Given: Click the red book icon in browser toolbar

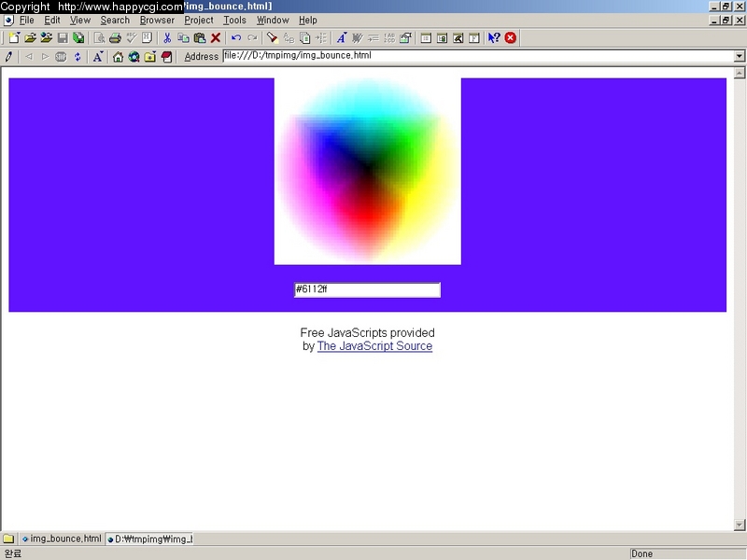Looking at the screenshot, I should point(166,57).
